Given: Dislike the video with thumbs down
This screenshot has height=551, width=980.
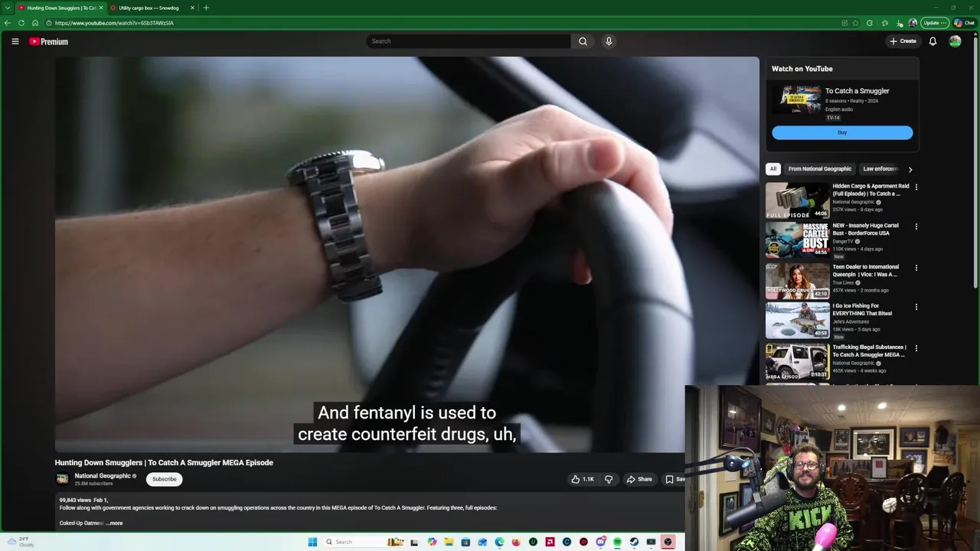Looking at the screenshot, I should pyautogui.click(x=609, y=479).
